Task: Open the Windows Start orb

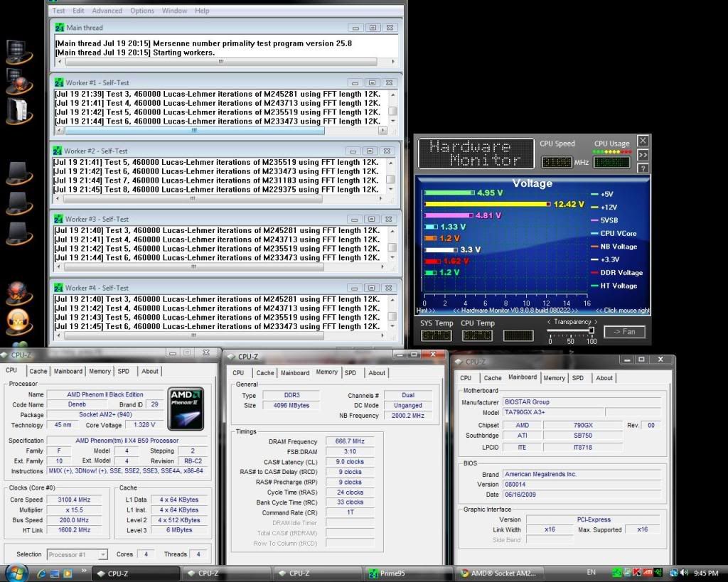Action: 16,572
